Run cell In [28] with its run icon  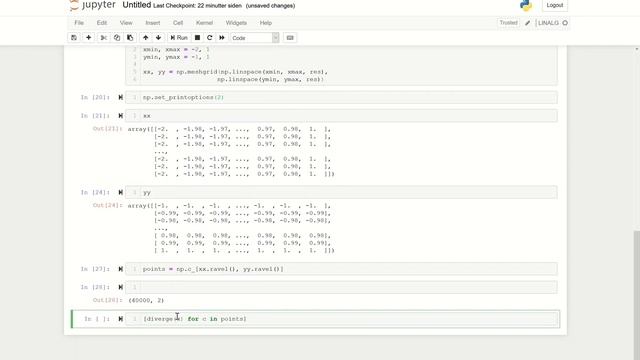(120, 287)
